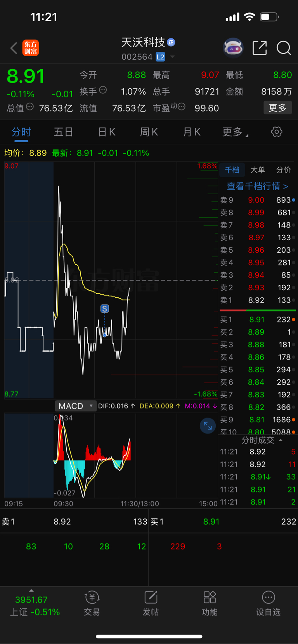Viewport: 298px width, 644px height.
Task: Tap the M:0.014 indicator value
Action: click(x=201, y=406)
